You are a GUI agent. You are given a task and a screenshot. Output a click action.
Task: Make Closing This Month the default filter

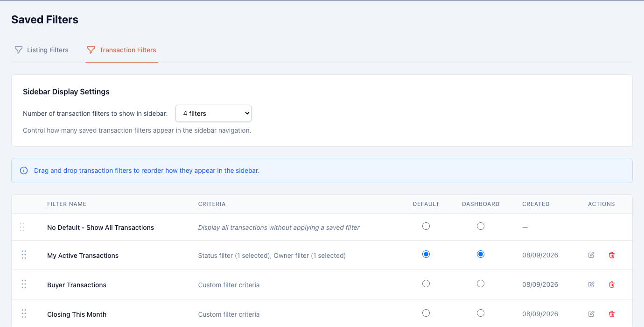pos(426,313)
